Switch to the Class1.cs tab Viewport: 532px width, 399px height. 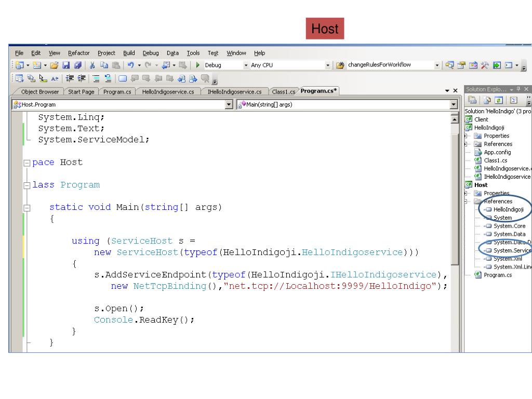[x=283, y=92]
